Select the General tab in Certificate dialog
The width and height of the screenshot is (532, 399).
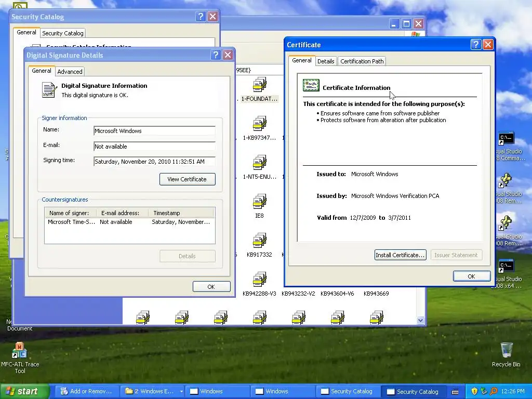(302, 60)
